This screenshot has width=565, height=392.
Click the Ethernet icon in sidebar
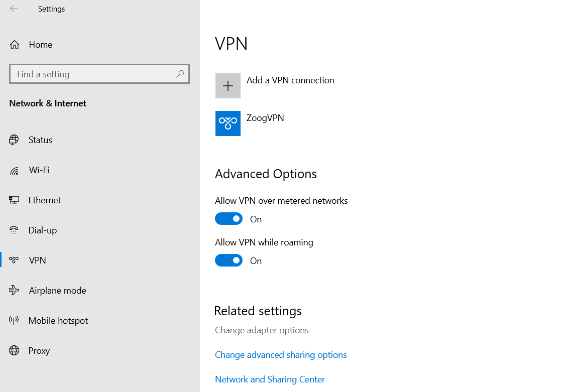click(15, 200)
